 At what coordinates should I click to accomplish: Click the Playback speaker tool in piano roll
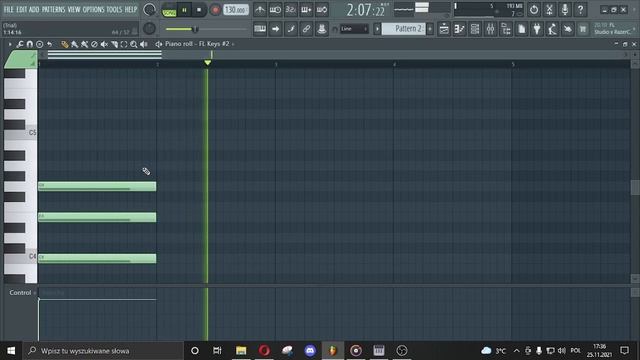[x=144, y=44]
